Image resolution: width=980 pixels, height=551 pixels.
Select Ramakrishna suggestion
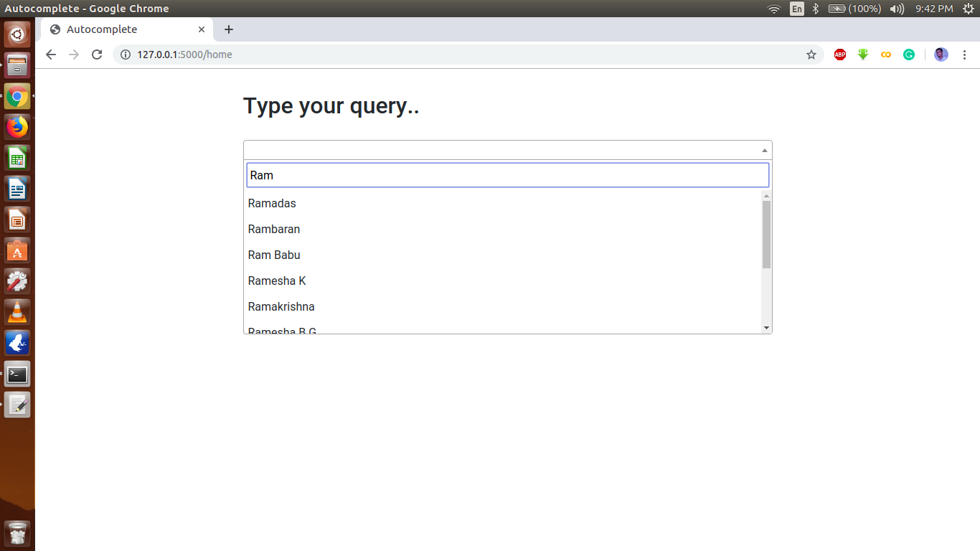point(502,306)
